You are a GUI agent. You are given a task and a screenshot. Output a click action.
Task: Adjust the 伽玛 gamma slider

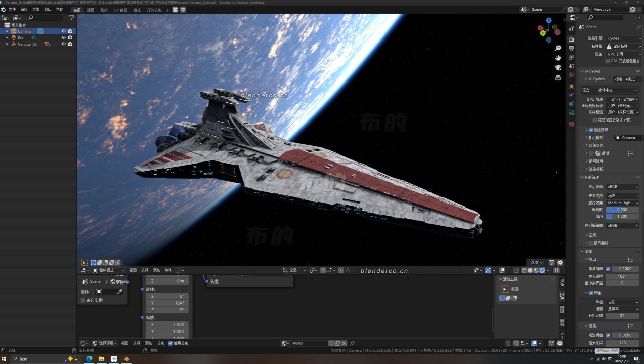tap(623, 216)
